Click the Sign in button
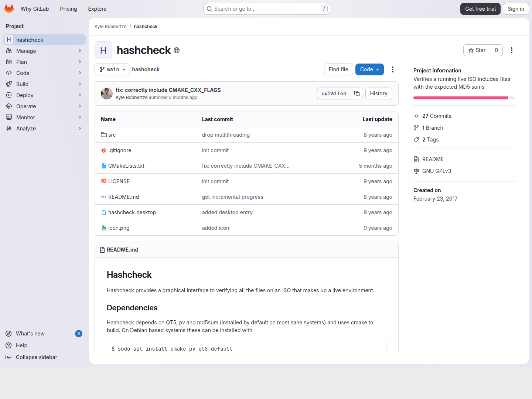Screen dimensions: 532x399 click(516, 9)
